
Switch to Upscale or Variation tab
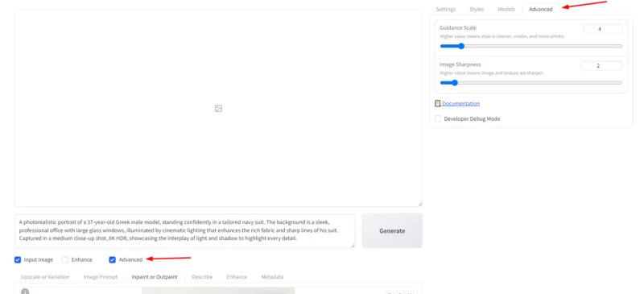coord(45,277)
